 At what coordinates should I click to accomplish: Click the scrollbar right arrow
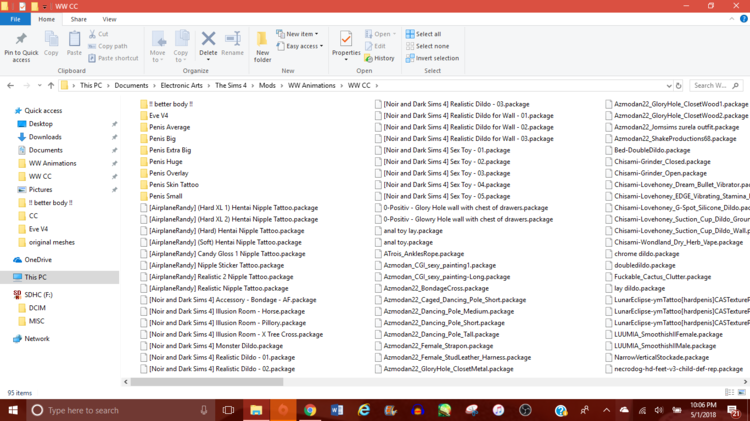tap(745, 382)
